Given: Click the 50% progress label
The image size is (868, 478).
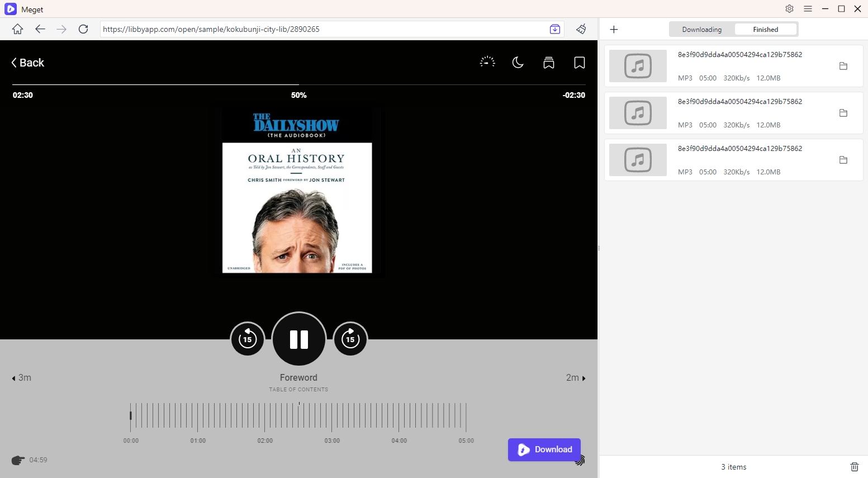Looking at the screenshot, I should point(299,95).
